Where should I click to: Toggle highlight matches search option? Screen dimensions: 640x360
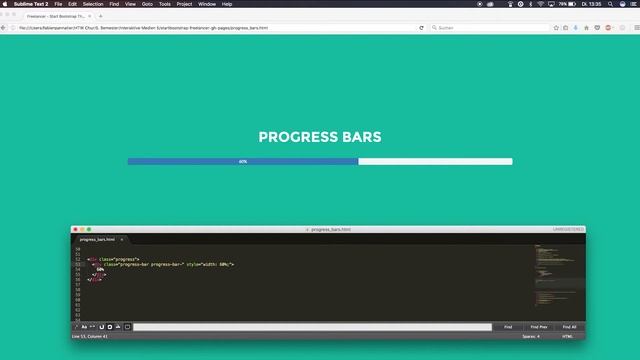click(127, 327)
